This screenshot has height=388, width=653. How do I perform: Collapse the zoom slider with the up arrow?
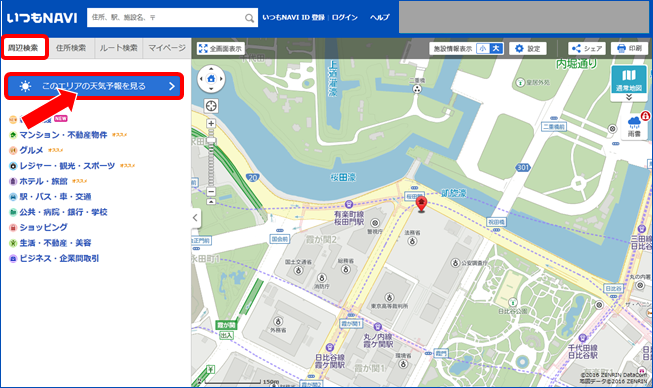coord(211,202)
